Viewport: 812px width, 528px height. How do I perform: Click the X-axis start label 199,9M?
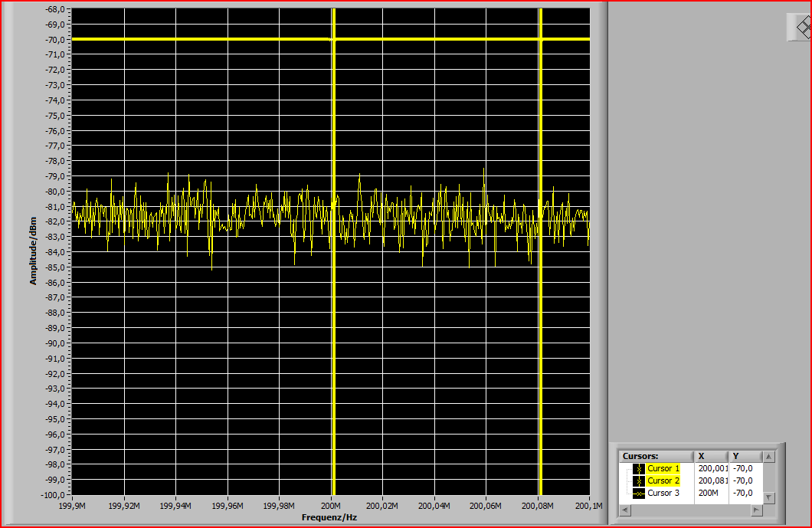pyautogui.click(x=73, y=506)
